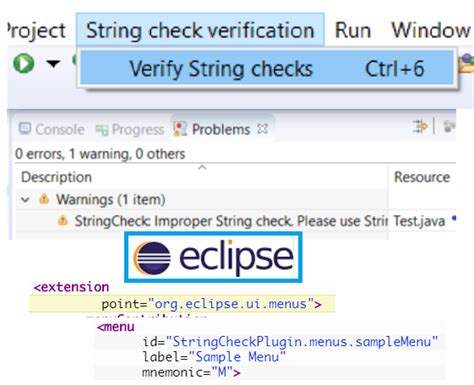Image resolution: width=474 pixels, height=385 pixels.
Task: Click the Console tab icon
Action: point(25,129)
